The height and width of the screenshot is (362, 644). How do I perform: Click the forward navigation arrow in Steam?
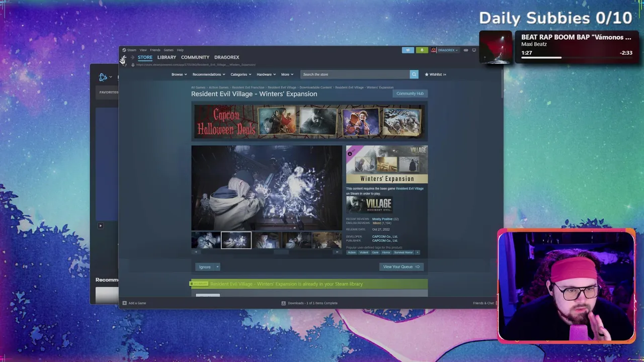pyautogui.click(x=132, y=57)
